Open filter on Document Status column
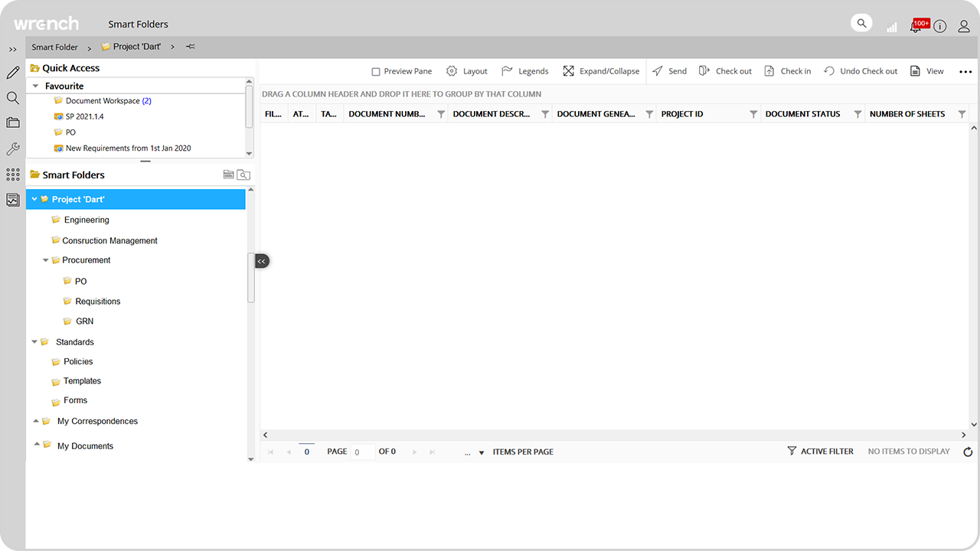Image resolution: width=980 pixels, height=551 pixels. point(857,114)
